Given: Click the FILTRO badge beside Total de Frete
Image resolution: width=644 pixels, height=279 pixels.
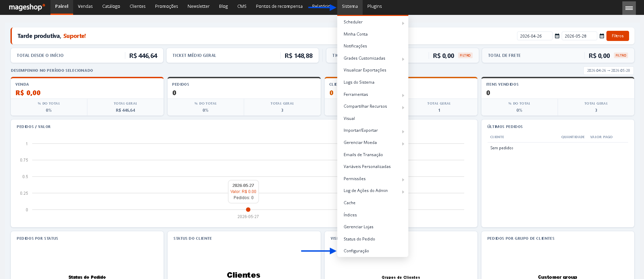Looking at the screenshot, I should pyautogui.click(x=621, y=56).
